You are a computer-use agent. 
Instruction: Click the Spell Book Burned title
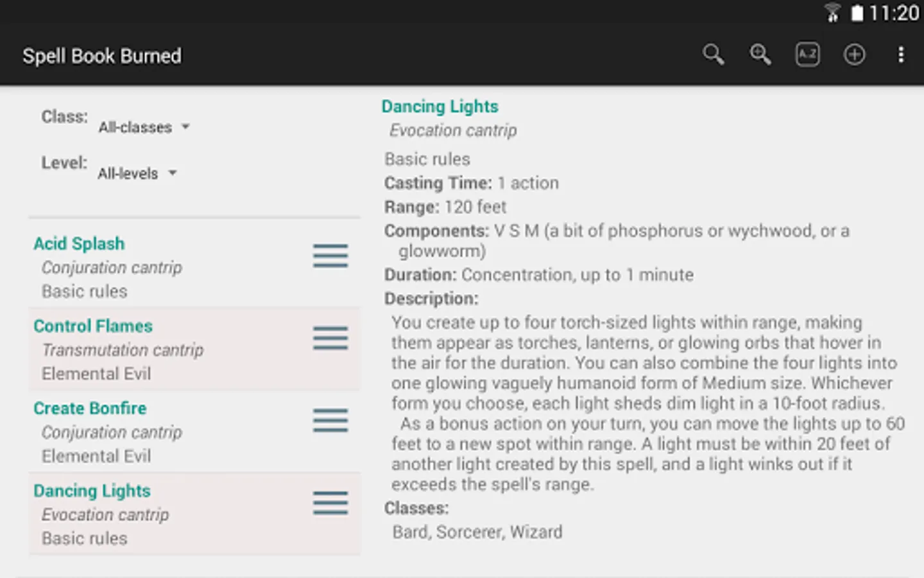click(x=102, y=56)
